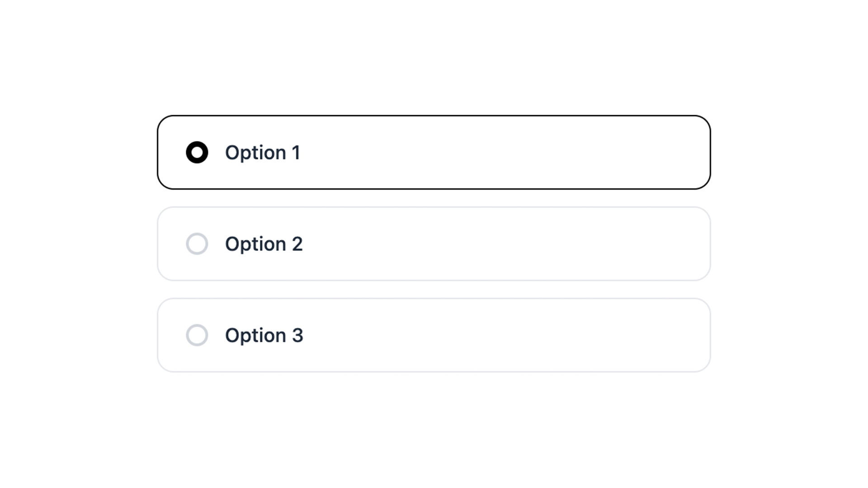The image size is (868, 488).
Task: Click the filled black circle beside Option 1
Action: pos(197,152)
